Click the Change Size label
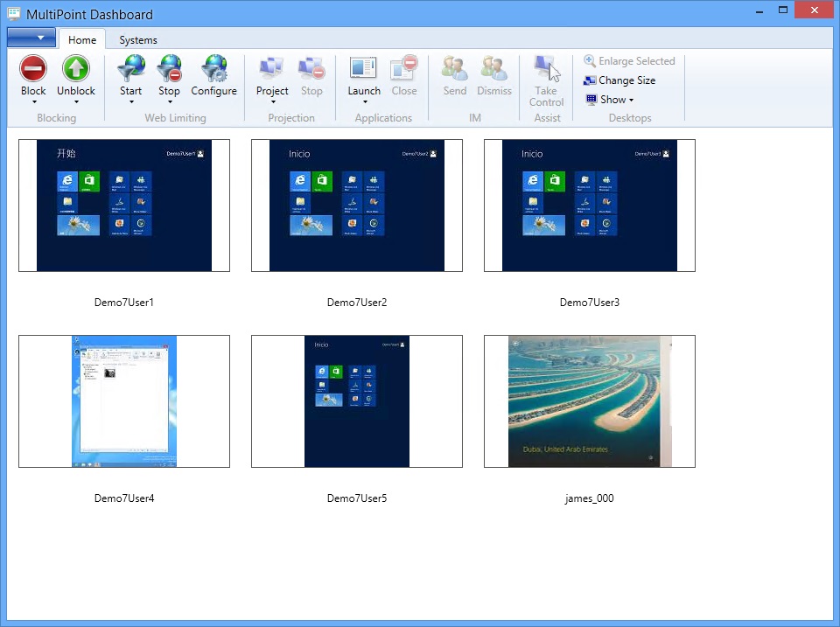The image size is (840, 627). coord(626,80)
